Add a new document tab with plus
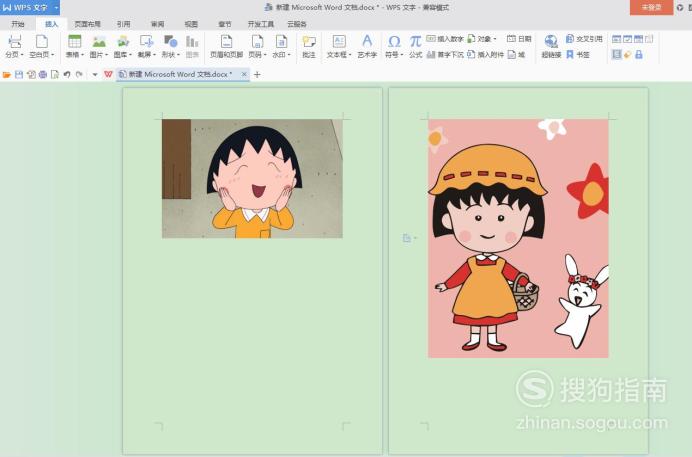Image resolution: width=692 pixels, height=457 pixels. 257,75
